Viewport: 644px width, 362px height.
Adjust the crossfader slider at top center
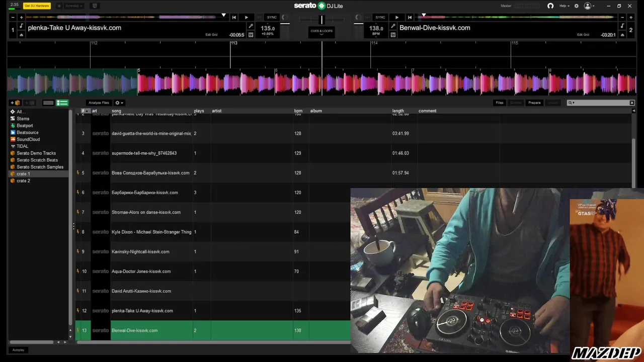(321, 20)
